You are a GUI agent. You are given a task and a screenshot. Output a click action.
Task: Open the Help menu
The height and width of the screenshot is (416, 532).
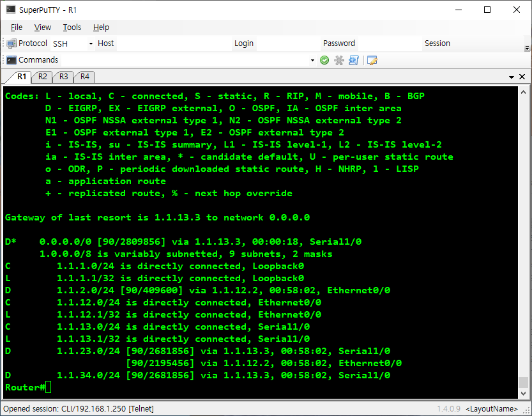101,27
